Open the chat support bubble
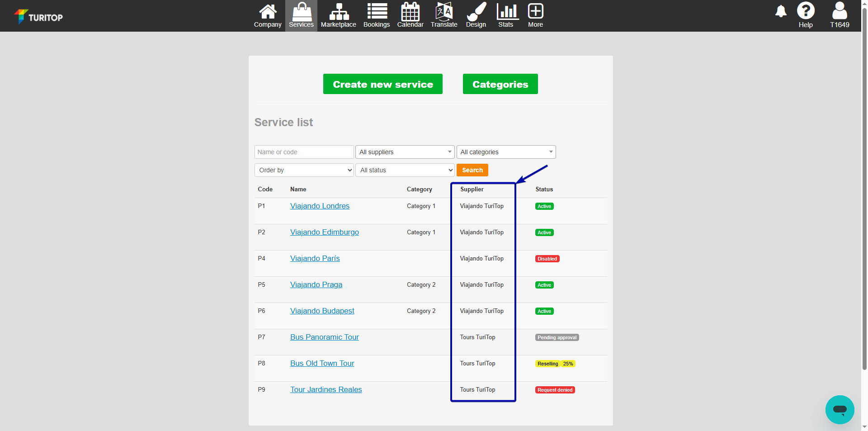The image size is (868, 431). (840, 410)
